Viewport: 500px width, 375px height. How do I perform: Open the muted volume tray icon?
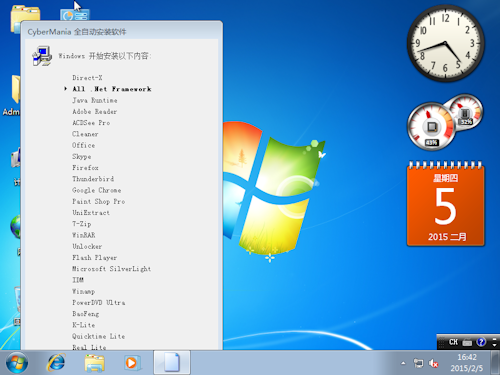(x=433, y=363)
